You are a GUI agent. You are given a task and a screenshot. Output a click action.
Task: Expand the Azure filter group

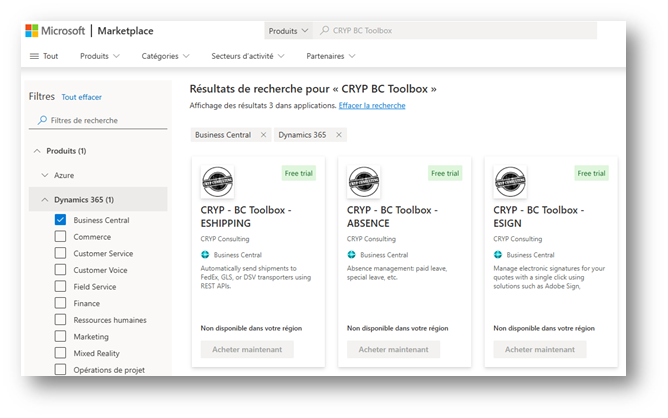[x=45, y=174]
